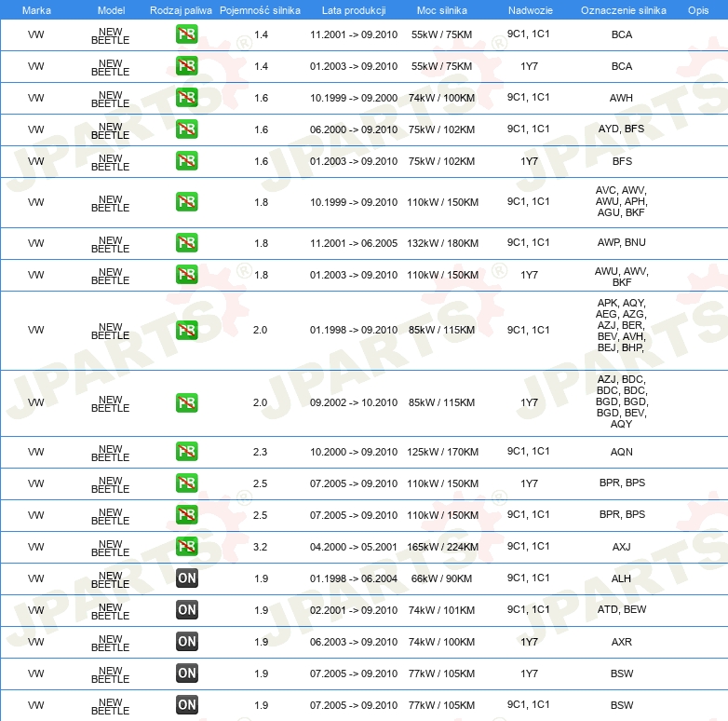Screen dimensions: 728x721
Task: Select the 10.1999 -> 09.2000 production dates cell
Action: tap(353, 98)
